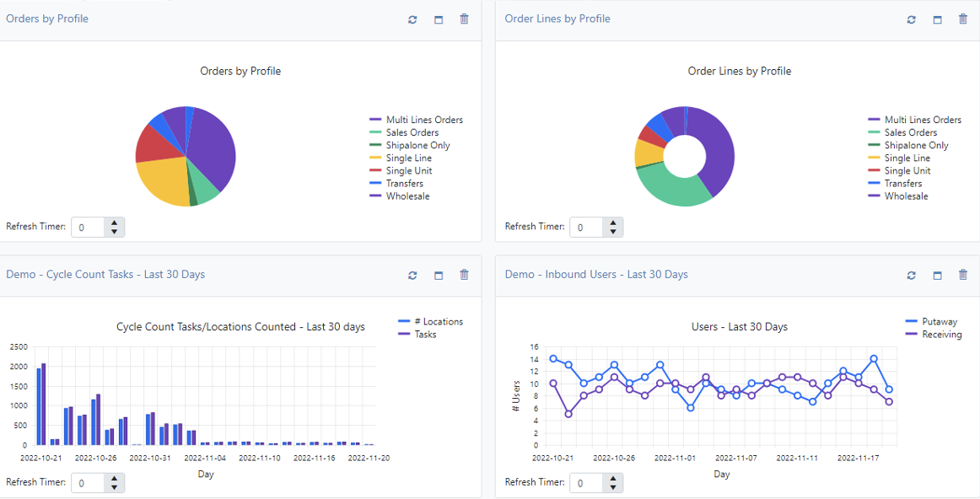The image size is (980, 499).
Task: Click the Wholesale color swatch in Orders legend
Action: pyautogui.click(x=375, y=196)
